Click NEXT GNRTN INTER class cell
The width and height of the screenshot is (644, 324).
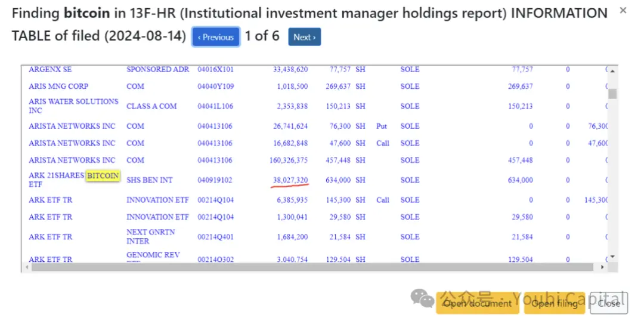[x=151, y=236]
